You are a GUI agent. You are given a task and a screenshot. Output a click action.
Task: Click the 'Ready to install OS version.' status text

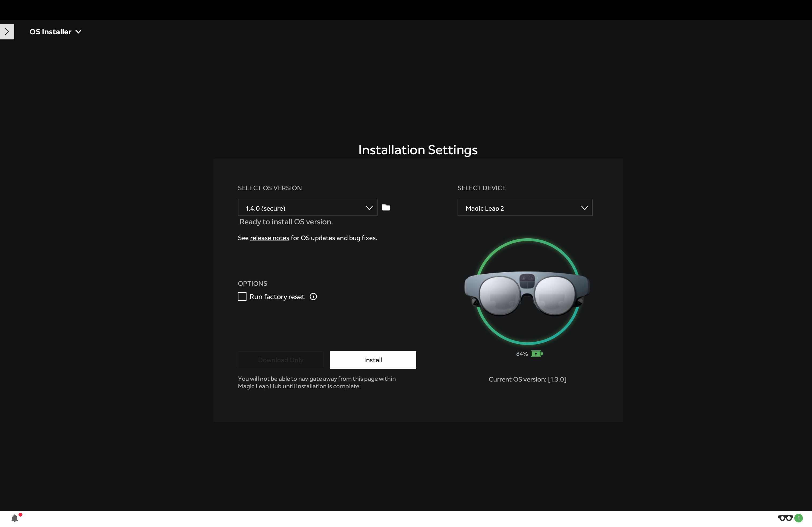[286, 222]
